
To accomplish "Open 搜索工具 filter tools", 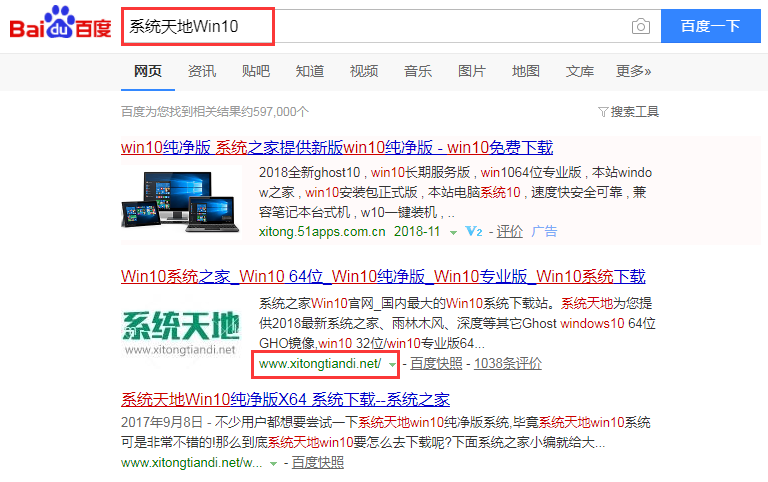I will coord(628,111).
